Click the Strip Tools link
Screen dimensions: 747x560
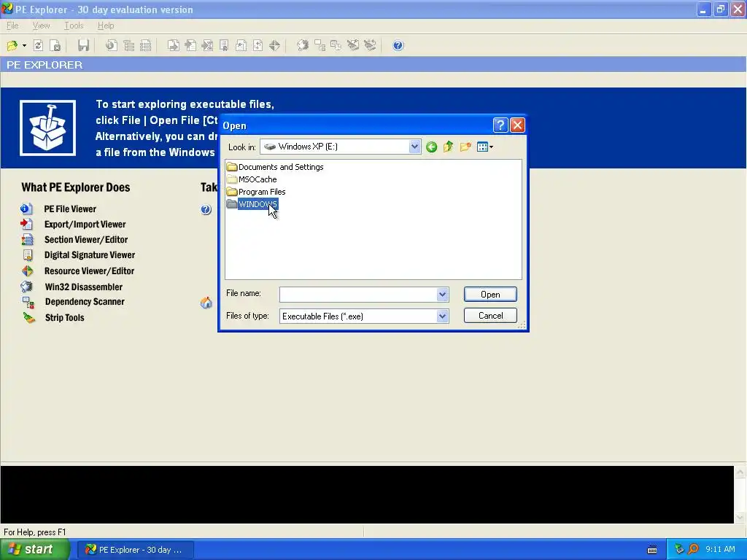click(64, 318)
